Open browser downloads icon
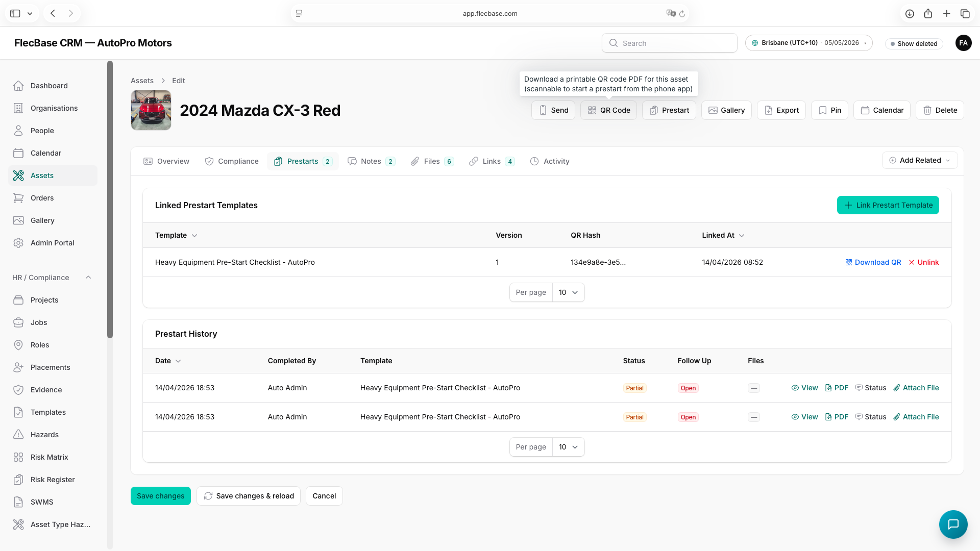The image size is (980, 551). click(910, 13)
